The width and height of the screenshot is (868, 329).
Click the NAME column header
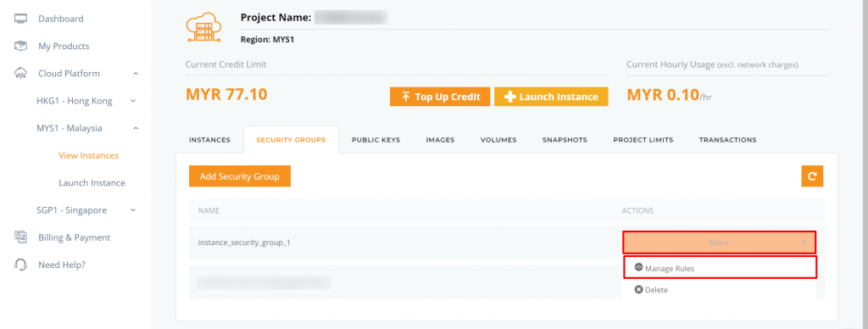click(209, 211)
